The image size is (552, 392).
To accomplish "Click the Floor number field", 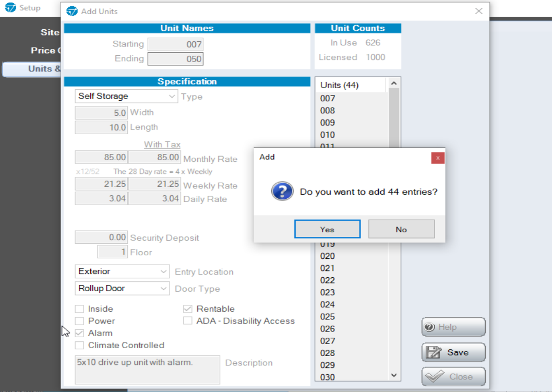I will coord(112,252).
